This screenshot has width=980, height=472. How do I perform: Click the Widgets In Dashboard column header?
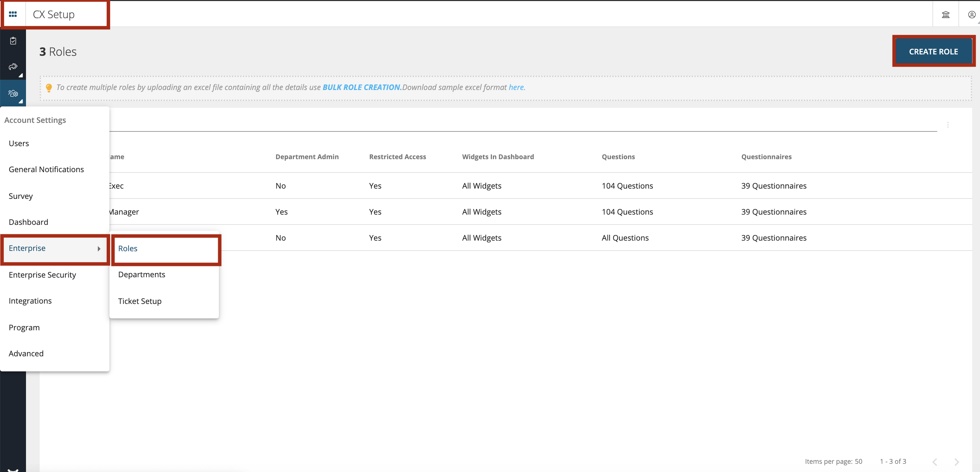point(498,157)
